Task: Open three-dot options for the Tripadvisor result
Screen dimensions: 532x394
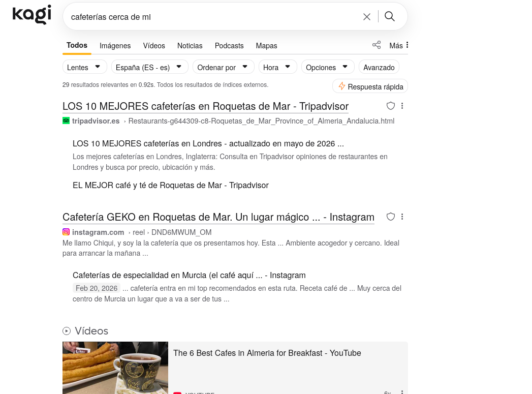Action: pos(402,106)
